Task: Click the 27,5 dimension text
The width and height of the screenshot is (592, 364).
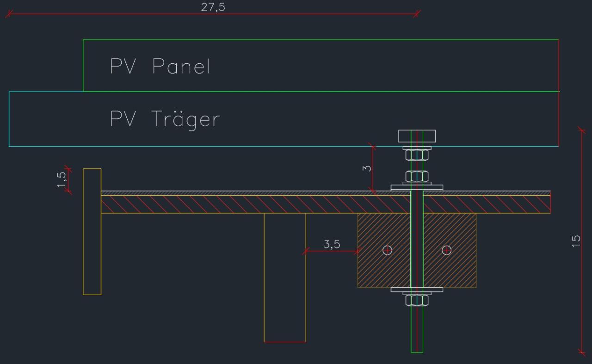Action: pyautogui.click(x=213, y=7)
